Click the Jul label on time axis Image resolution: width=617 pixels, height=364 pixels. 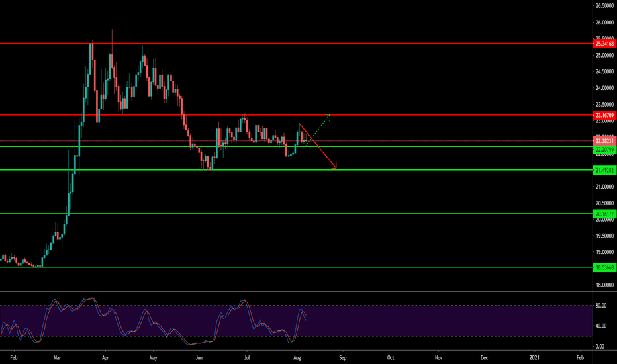[x=247, y=357]
